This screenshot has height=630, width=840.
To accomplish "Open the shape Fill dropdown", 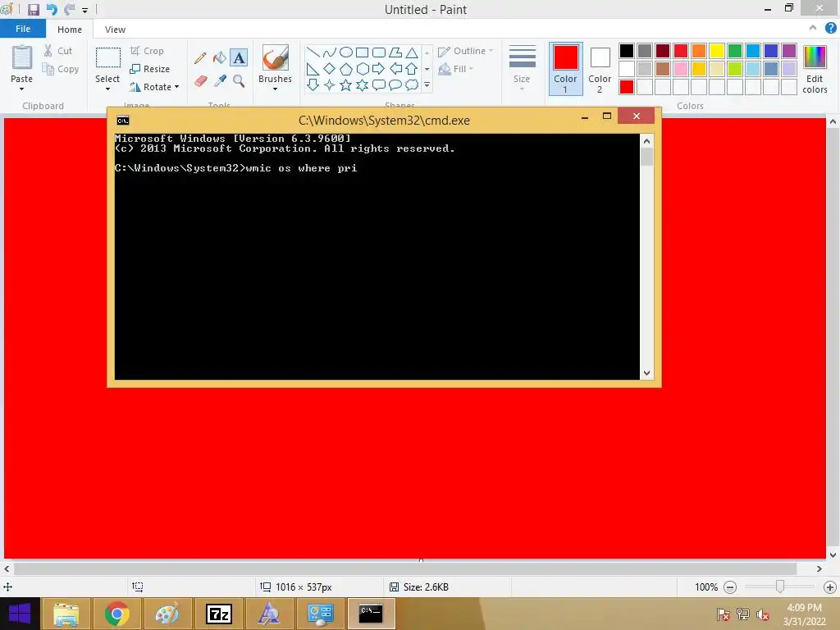I will coord(456,69).
